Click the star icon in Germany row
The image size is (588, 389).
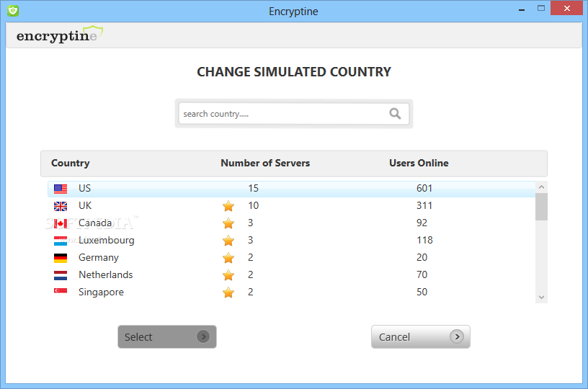[228, 258]
